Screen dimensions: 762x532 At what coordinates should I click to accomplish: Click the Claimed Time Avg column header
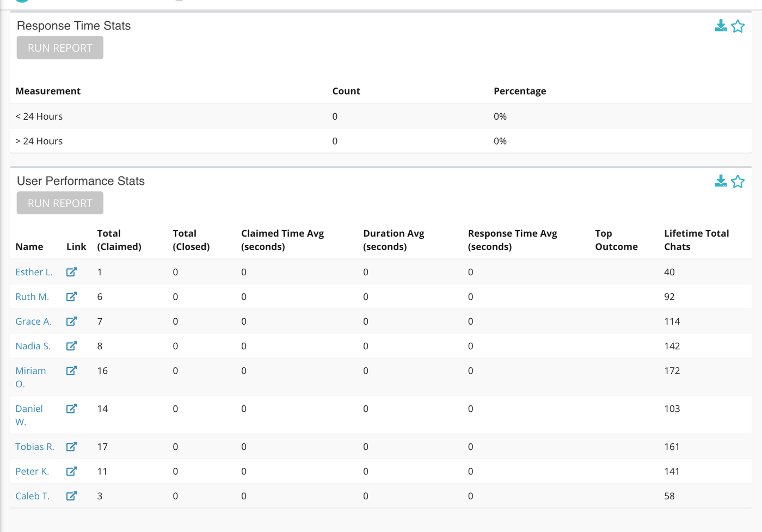pos(282,240)
